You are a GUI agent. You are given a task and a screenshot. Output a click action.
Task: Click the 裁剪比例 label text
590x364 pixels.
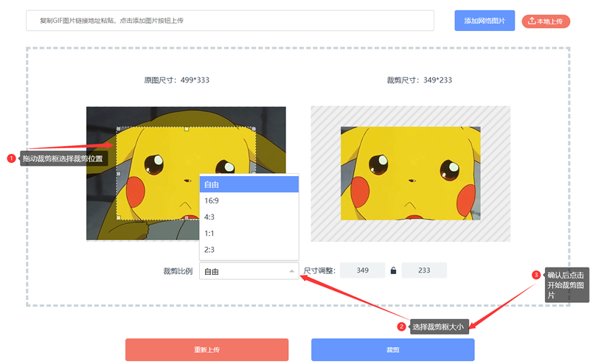[x=178, y=271]
